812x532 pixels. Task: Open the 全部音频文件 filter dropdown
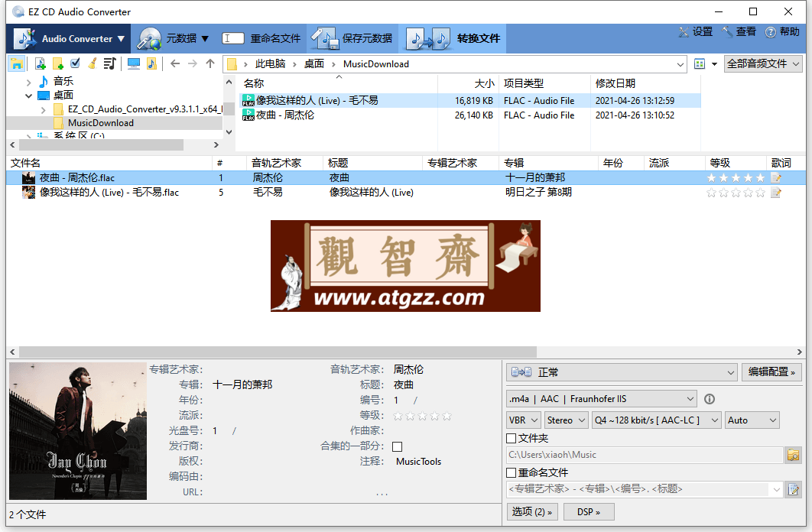763,63
